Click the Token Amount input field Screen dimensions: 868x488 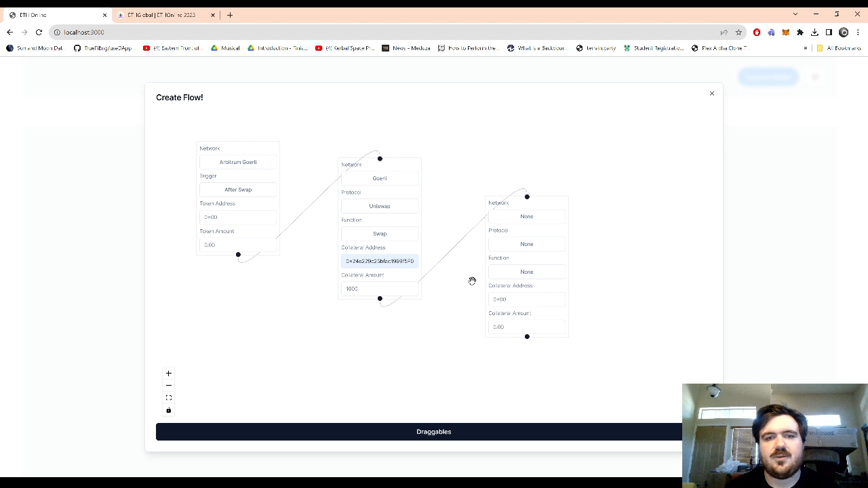pyautogui.click(x=238, y=245)
